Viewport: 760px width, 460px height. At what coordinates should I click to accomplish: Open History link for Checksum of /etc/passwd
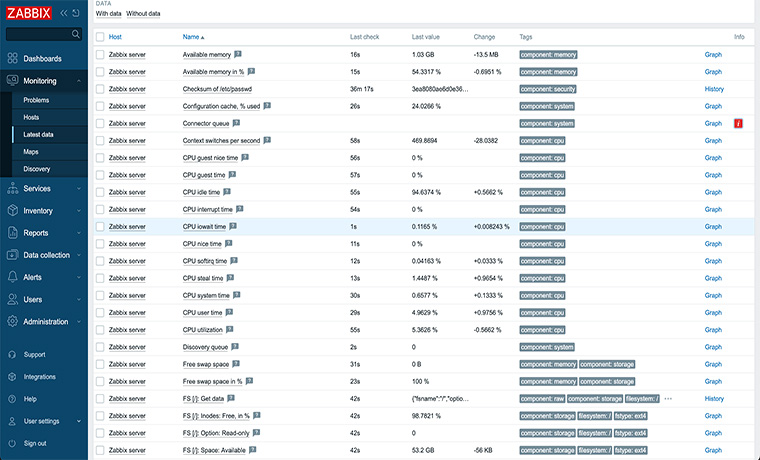(713, 89)
